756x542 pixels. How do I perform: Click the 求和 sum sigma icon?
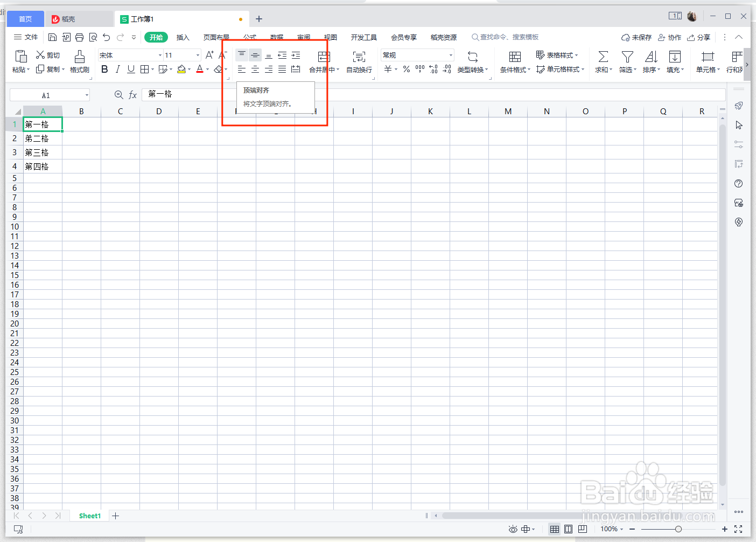[x=603, y=57]
